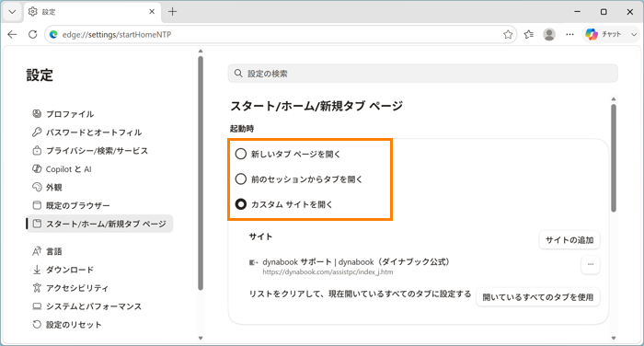The width and height of the screenshot is (644, 346).
Task: Click the search magnifier icon in 設定の検索
Action: click(x=238, y=73)
